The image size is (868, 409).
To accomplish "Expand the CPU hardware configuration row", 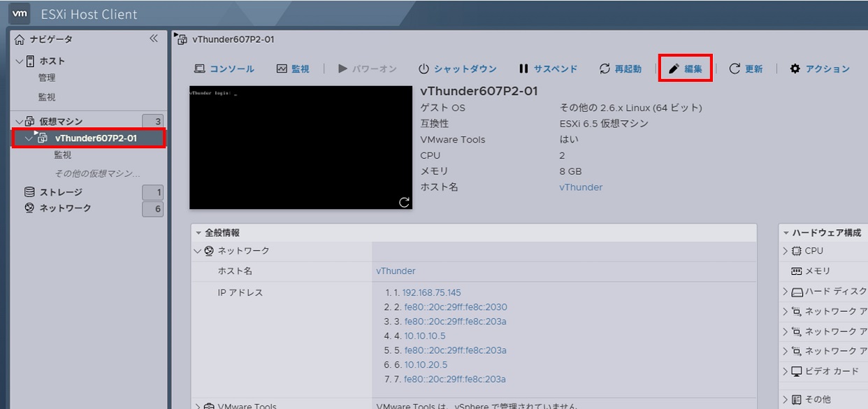I will click(786, 251).
